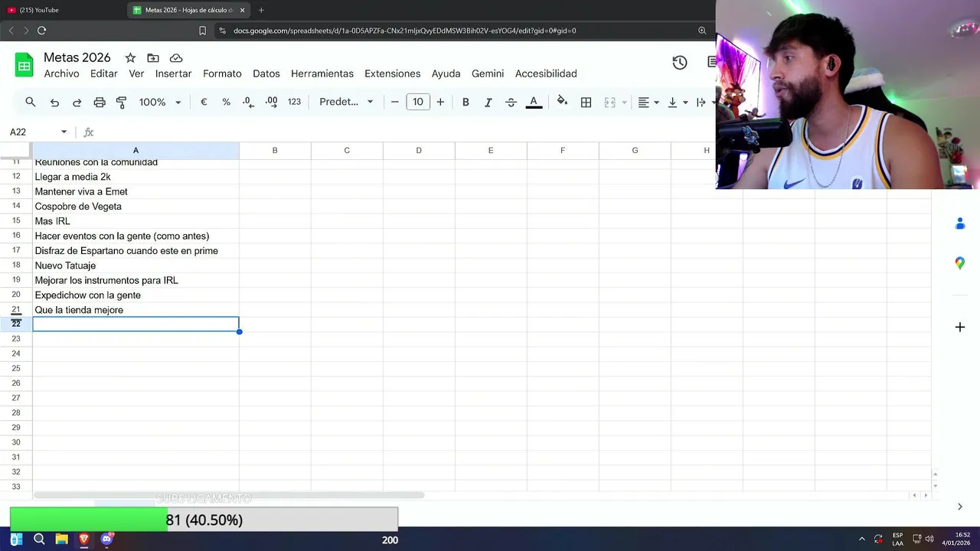Open the Ver menu
Image resolution: width=980 pixels, height=551 pixels.
coord(136,73)
